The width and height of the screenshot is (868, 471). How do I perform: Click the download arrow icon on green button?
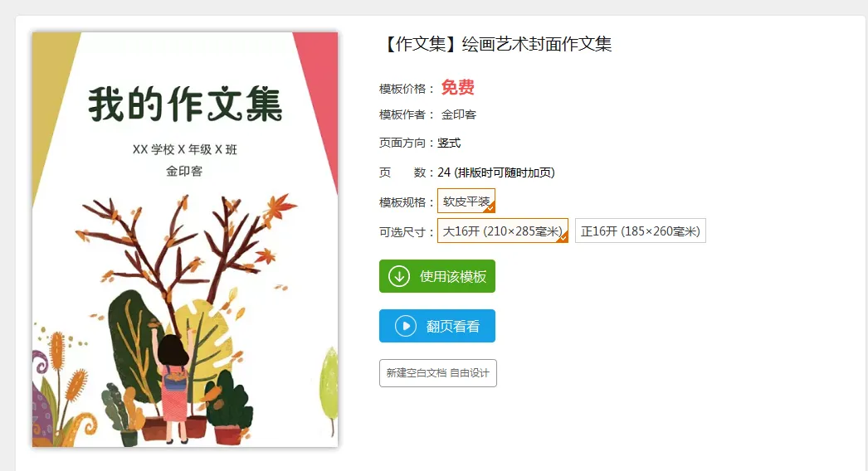click(398, 276)
